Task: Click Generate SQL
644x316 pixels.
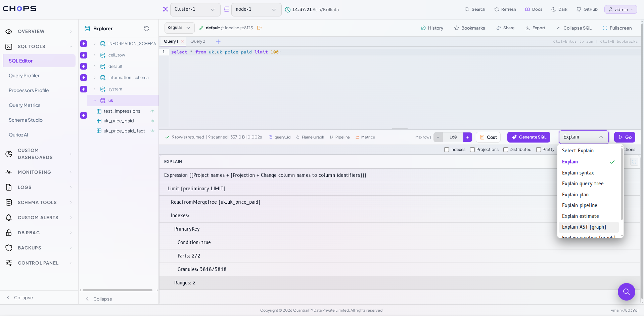Action: [529, 137]
